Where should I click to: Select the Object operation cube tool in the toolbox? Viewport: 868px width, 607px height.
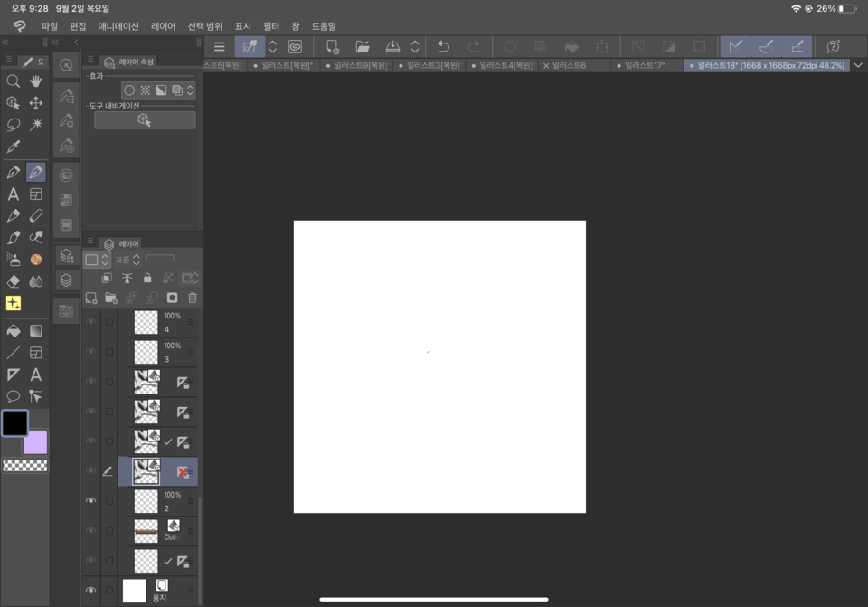tap(14, 103)
